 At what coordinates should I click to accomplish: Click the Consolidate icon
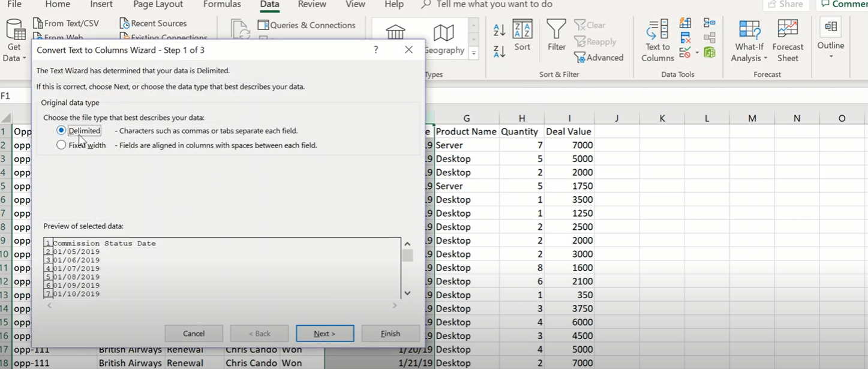tap(710, 23)
